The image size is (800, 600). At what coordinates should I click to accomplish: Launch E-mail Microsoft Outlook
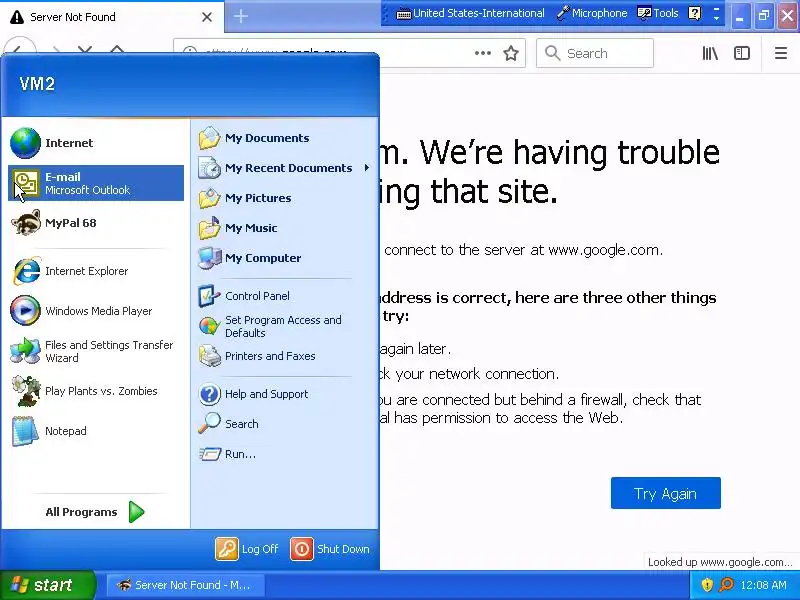click(96, 183)
